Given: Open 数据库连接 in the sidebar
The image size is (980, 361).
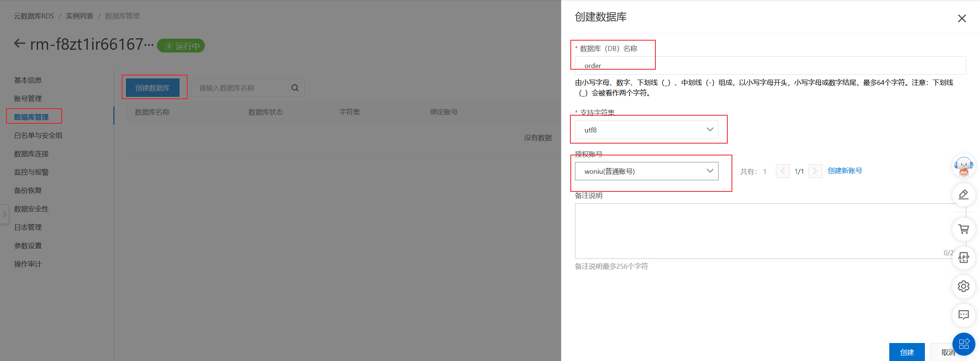Looking at the screenshot, I should (31, 154).
